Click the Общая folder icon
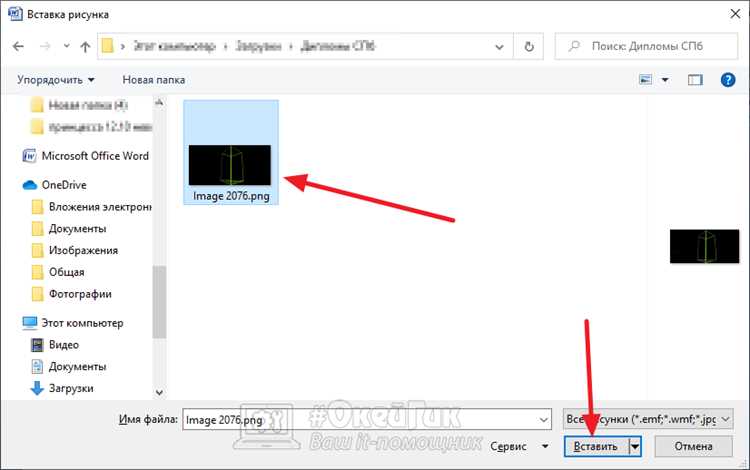This screenshot has width=750, height=470. pos(37,272)
